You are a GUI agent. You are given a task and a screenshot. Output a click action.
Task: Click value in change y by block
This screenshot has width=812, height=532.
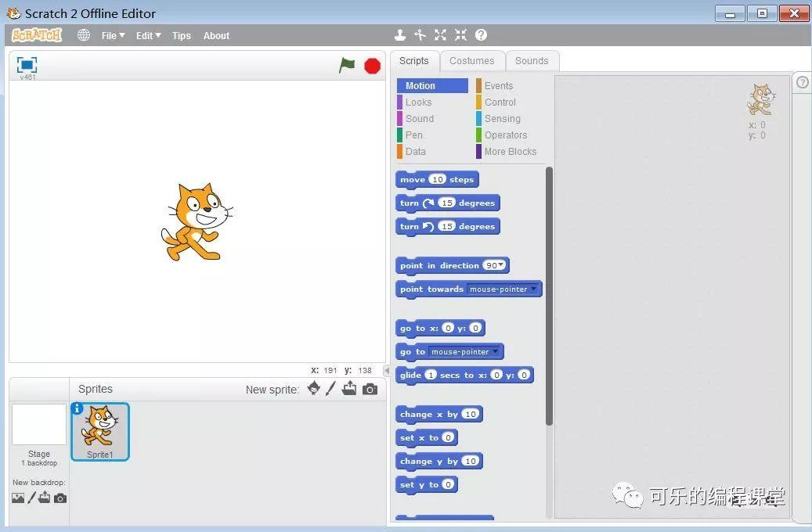click(471, 461)
